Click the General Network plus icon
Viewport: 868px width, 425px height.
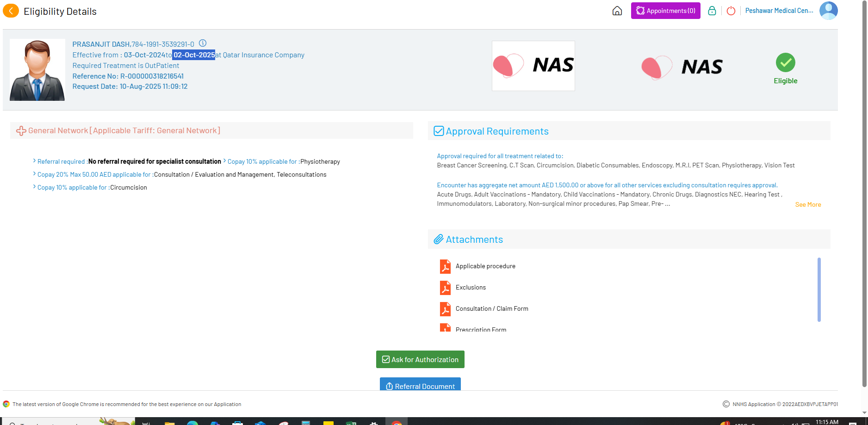(x=21, y=131)
